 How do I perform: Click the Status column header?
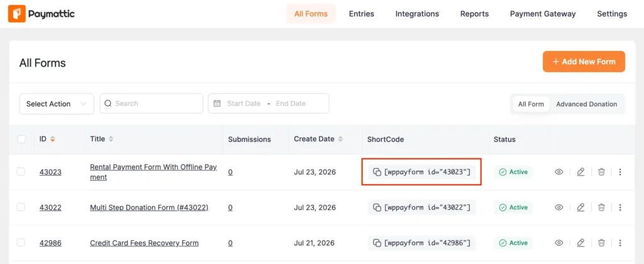click(x=504, y=139)
